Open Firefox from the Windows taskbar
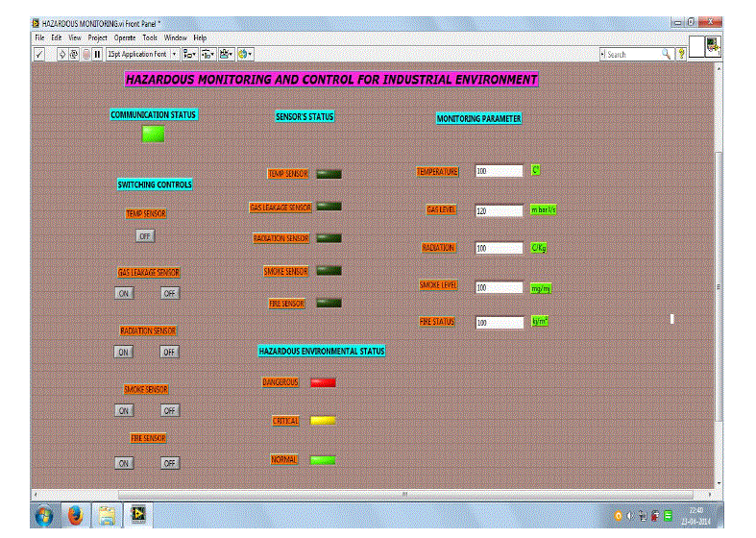Screen dimensions: 756x538 point(75,516)
